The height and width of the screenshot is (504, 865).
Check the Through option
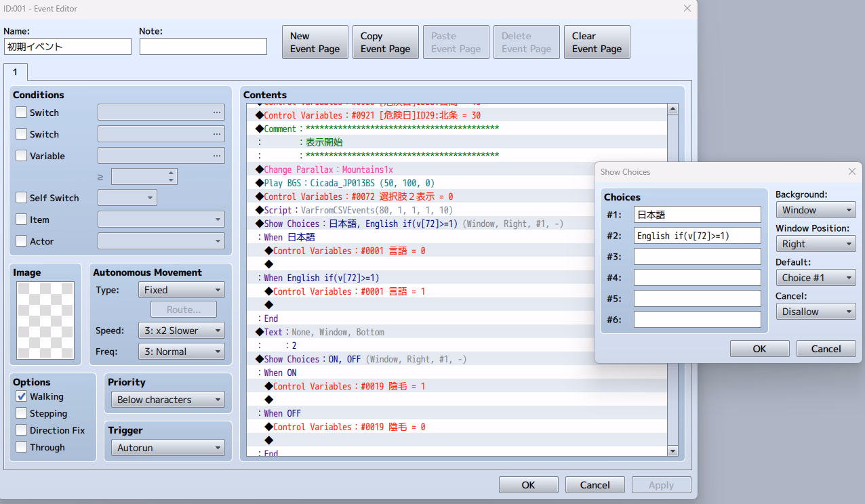click(x=22, y=447)
